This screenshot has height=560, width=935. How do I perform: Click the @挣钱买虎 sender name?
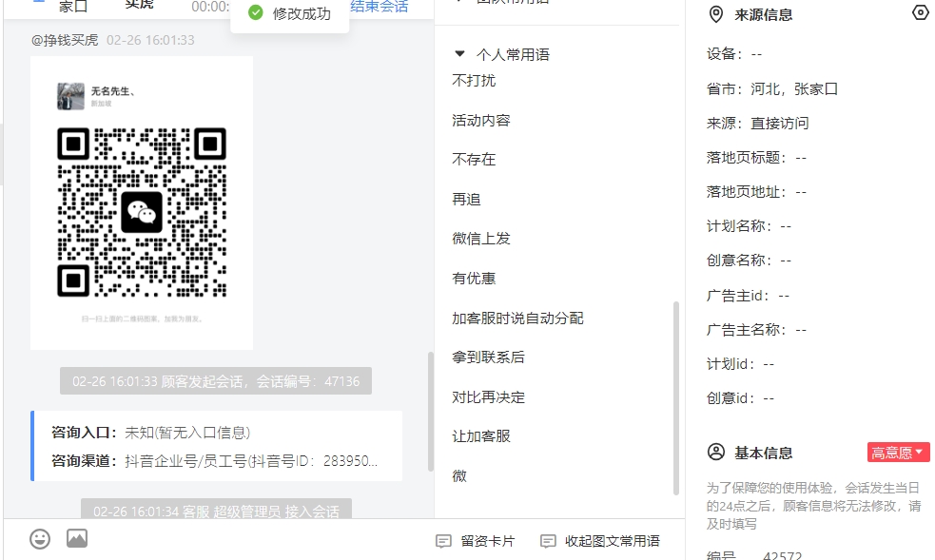65,40
